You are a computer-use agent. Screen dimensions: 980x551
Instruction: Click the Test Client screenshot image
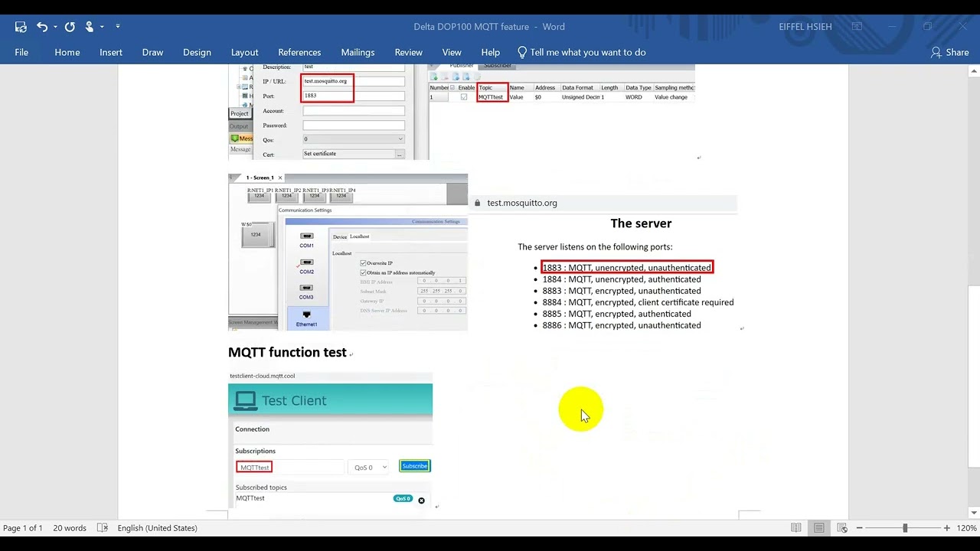331,441
